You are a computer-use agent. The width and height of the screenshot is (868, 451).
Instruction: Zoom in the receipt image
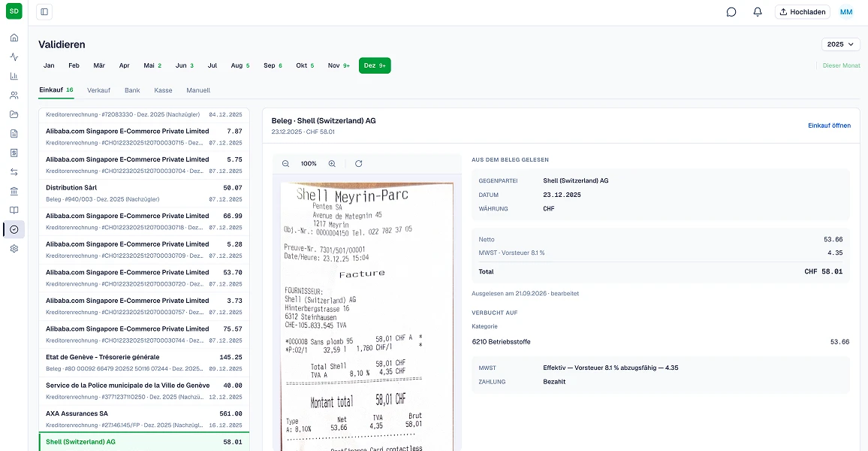(x=332, y=163)
